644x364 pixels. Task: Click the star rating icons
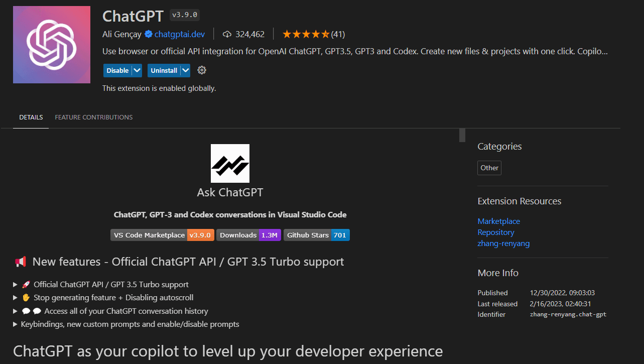[x=306, y=34]
